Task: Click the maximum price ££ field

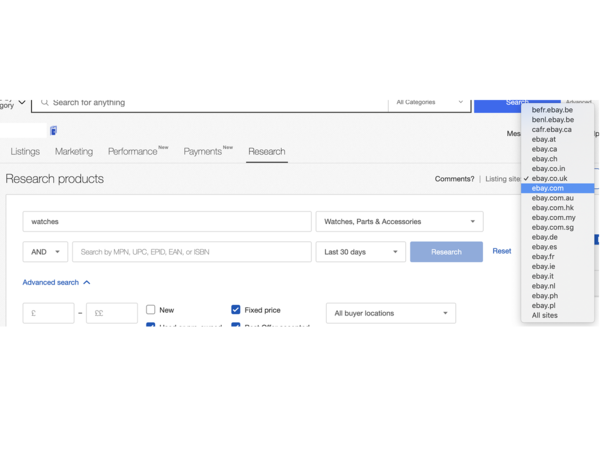Action: click(x=112, y=313)
